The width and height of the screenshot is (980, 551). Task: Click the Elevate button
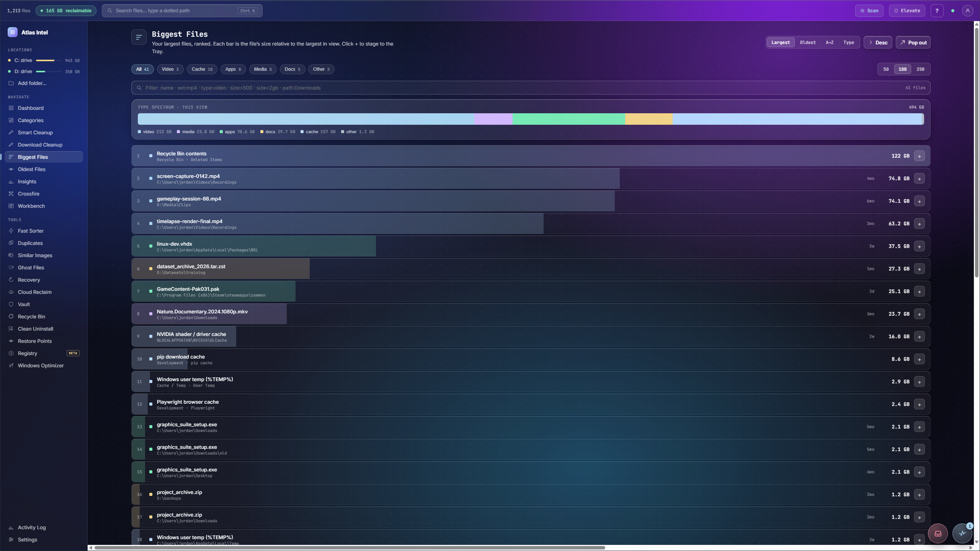(907, 11)
